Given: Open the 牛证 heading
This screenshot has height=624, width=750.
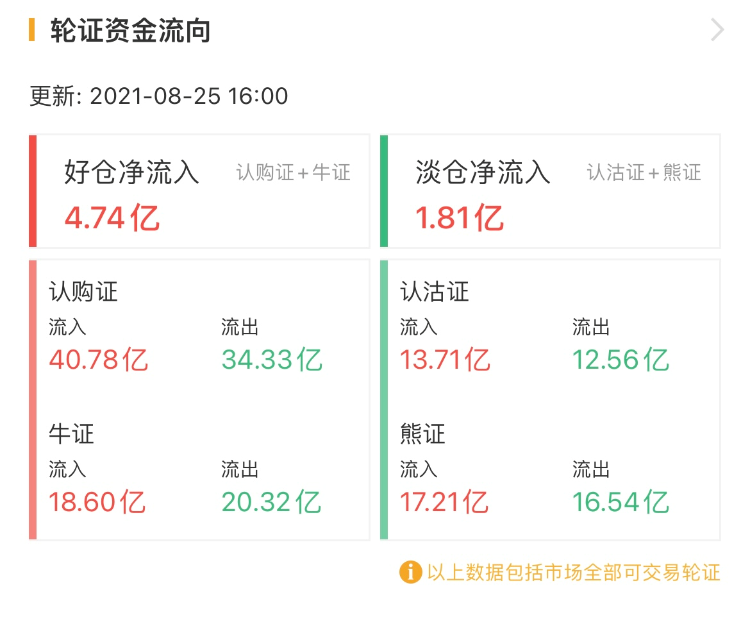Looking at the screenshot, I should point(71,434).
